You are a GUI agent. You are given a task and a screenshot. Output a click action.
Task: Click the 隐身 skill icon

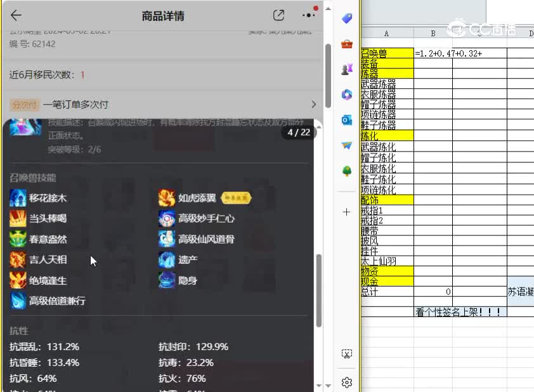coord(166,280)
